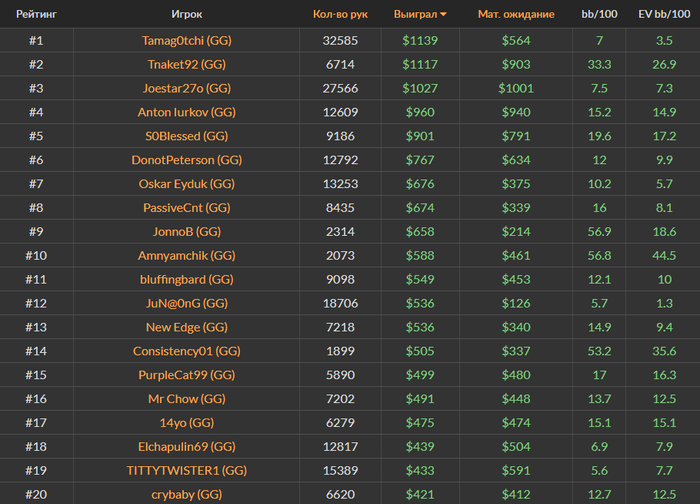The width and height of the screenshot is (700, 504).
Task: Click the sort arrow next to Выиграл
Action: [x=444, y=15]
